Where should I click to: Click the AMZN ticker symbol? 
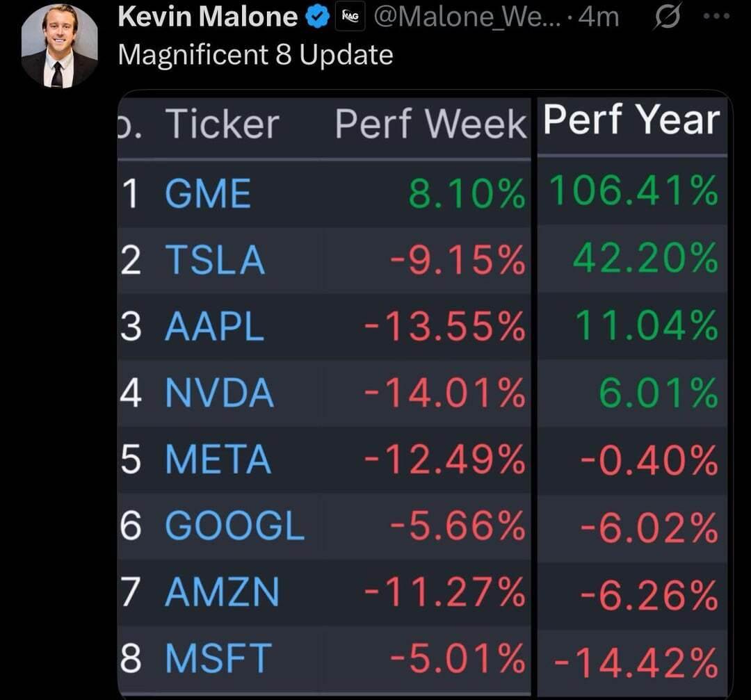click(x=221, y=593)
